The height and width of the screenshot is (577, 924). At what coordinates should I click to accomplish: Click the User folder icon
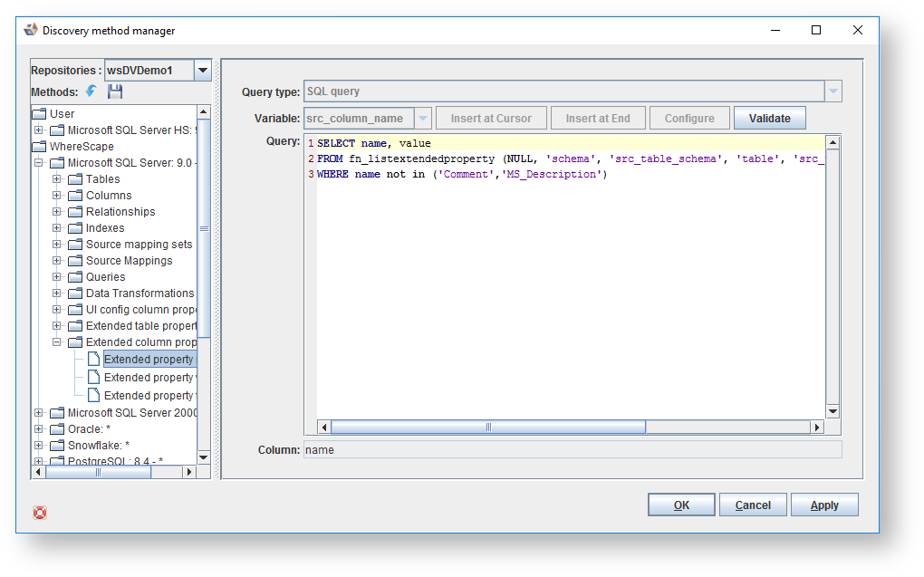point(39,114)
